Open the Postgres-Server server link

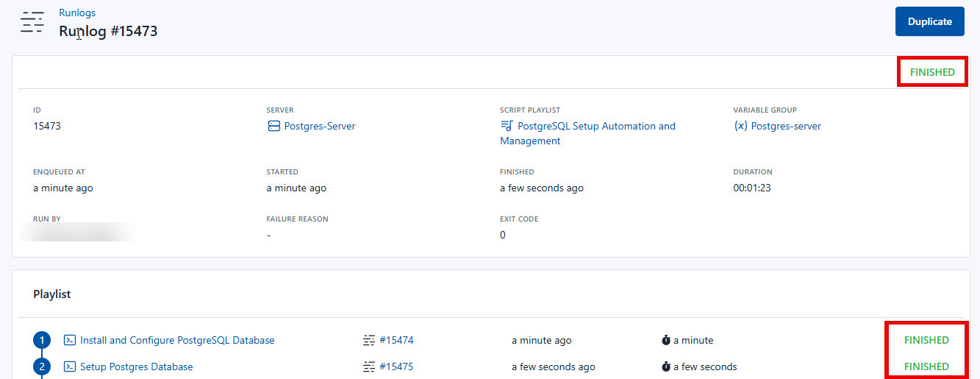point(319,127)
